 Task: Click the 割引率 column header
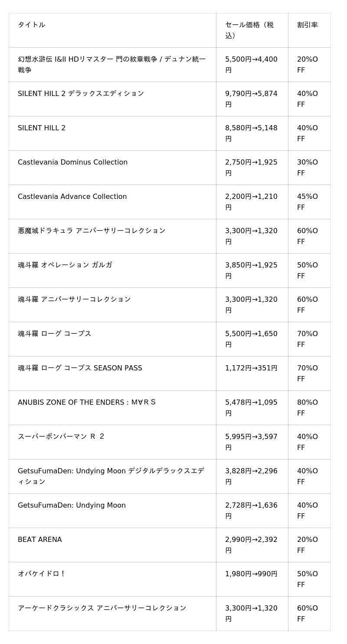308,25
